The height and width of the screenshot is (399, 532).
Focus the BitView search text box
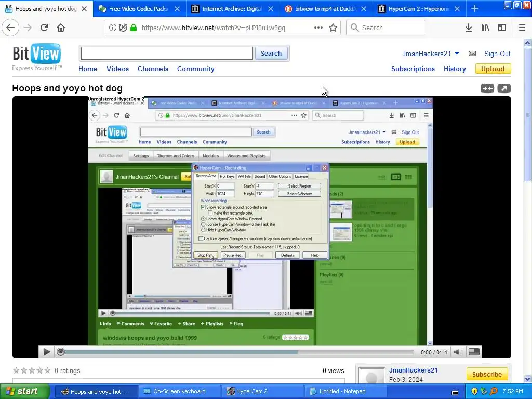point(167,54)
